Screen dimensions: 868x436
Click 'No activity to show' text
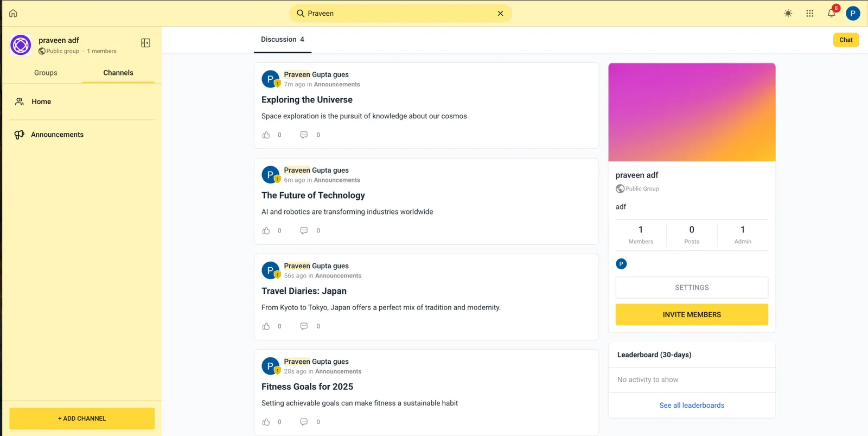click(x=648, y=380)
